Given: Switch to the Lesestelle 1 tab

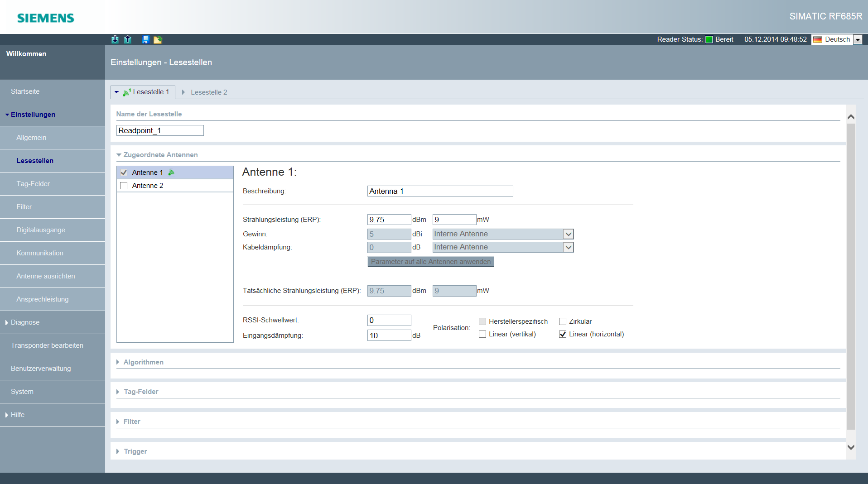Looking at the screenshot, I should click(x=143, y=92).
